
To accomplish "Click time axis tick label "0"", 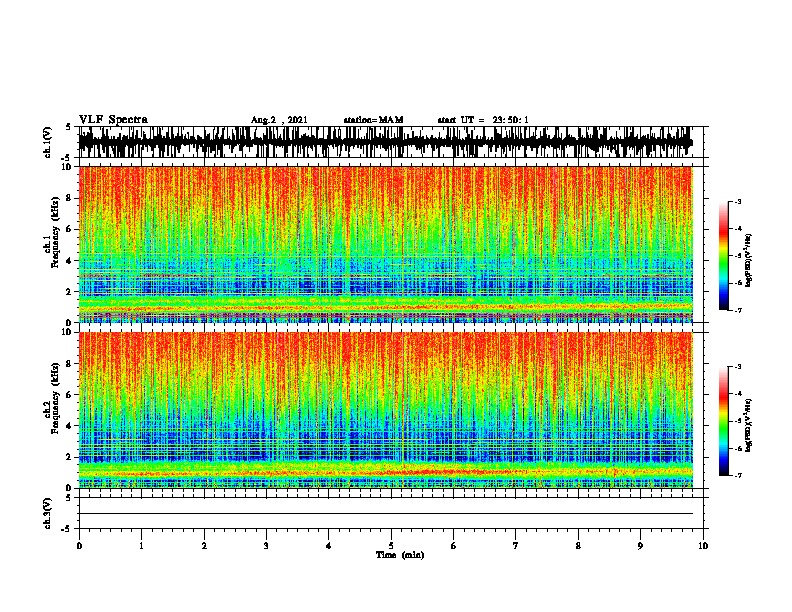I will pos(79,546).
